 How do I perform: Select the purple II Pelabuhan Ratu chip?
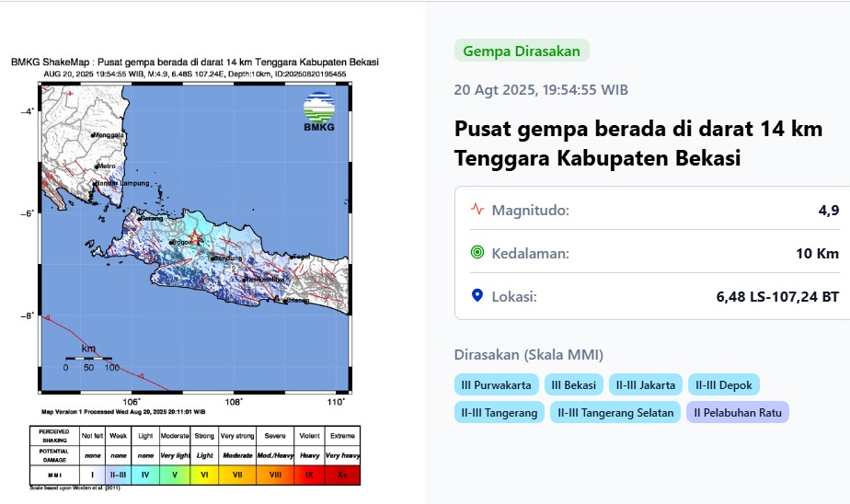738,413
